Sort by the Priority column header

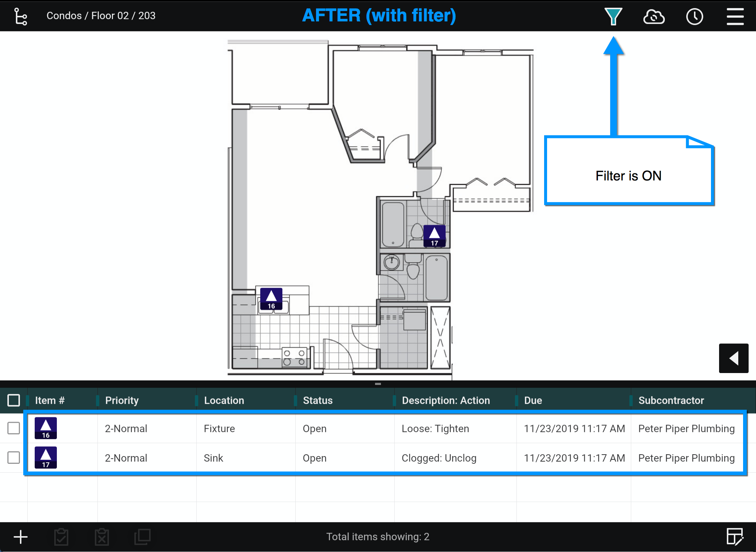click(x=122, y=400)
